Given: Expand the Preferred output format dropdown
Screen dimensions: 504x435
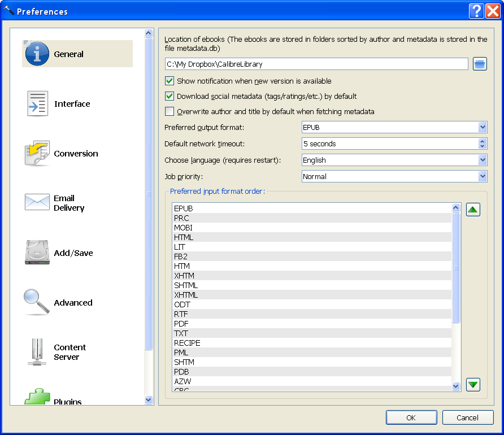Looking at the screenshot, I should (x=394, y=128).
